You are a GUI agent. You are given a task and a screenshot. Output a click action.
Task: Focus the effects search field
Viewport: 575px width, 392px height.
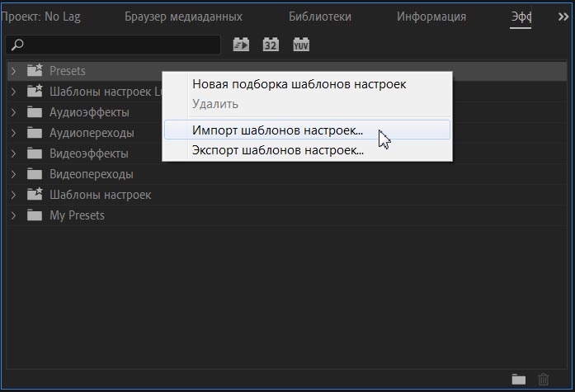(x=113, y=45)
